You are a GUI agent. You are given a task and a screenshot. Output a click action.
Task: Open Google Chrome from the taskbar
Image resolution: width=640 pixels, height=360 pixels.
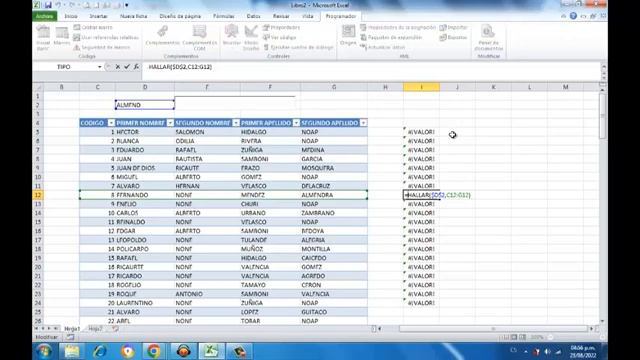click(x=154, y=351)
